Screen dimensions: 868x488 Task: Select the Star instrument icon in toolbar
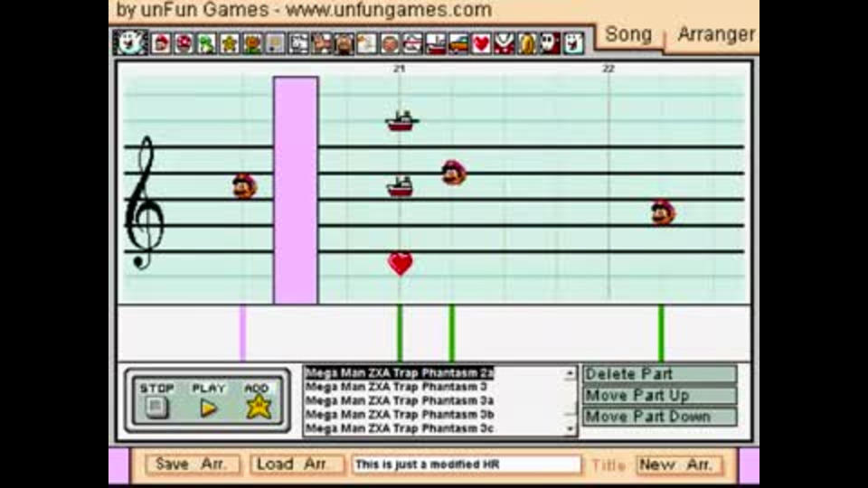click(x=229, y=43)
